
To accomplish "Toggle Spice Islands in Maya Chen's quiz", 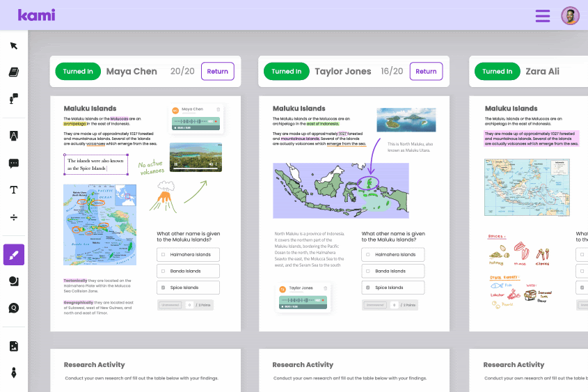I will pyautogui.click(x=163, y=288).
